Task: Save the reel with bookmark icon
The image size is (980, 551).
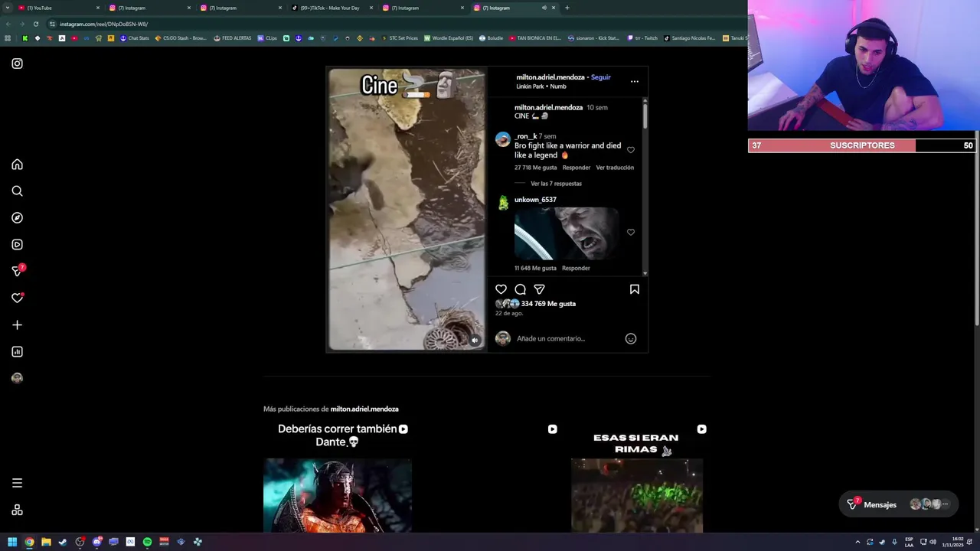Action: [x=634, y=289]
